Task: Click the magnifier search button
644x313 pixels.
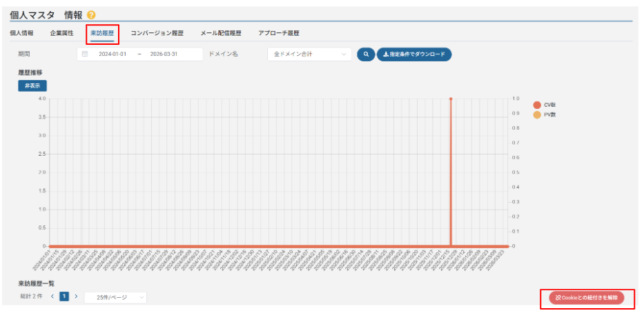Action: click(x=364, y=54)
